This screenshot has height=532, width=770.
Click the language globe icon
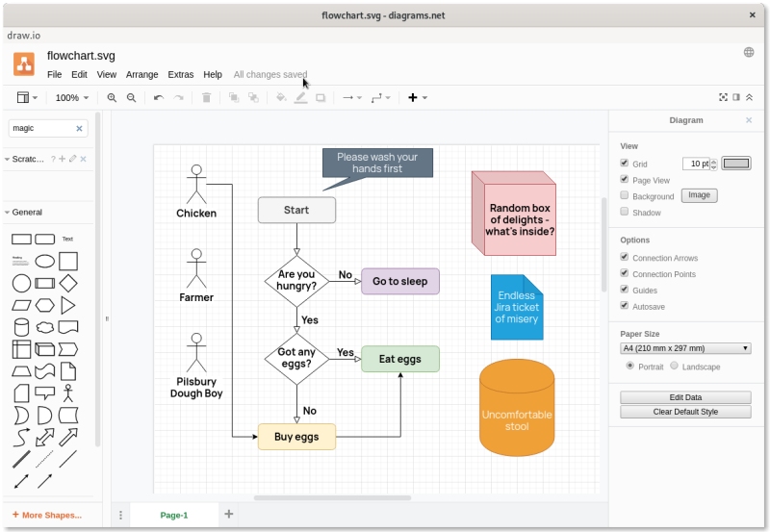tap(749, 52)
